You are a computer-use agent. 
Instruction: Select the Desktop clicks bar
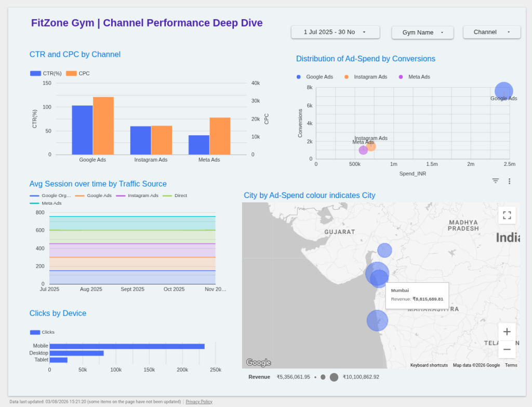(x=77, y=353)
